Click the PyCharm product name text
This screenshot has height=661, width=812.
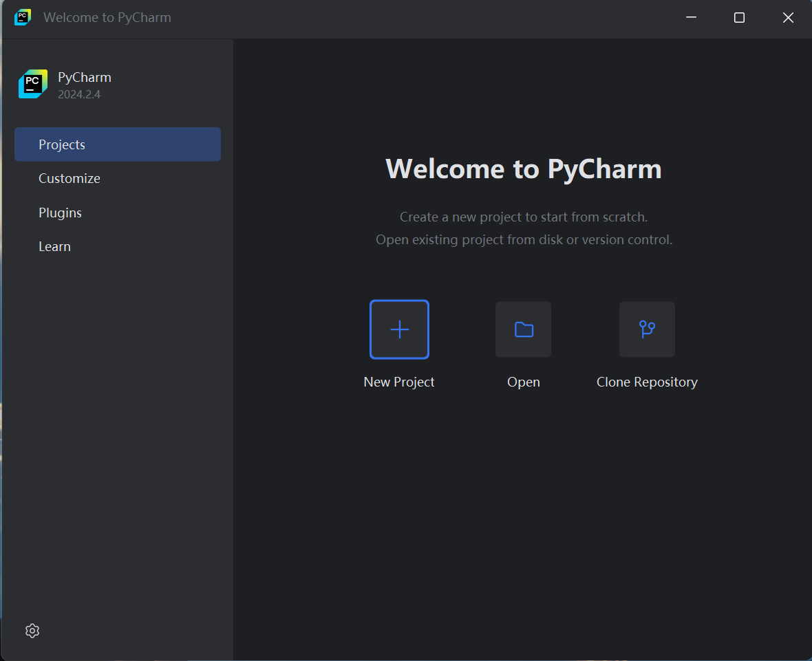pyautogui.click(x=85, y=77)
